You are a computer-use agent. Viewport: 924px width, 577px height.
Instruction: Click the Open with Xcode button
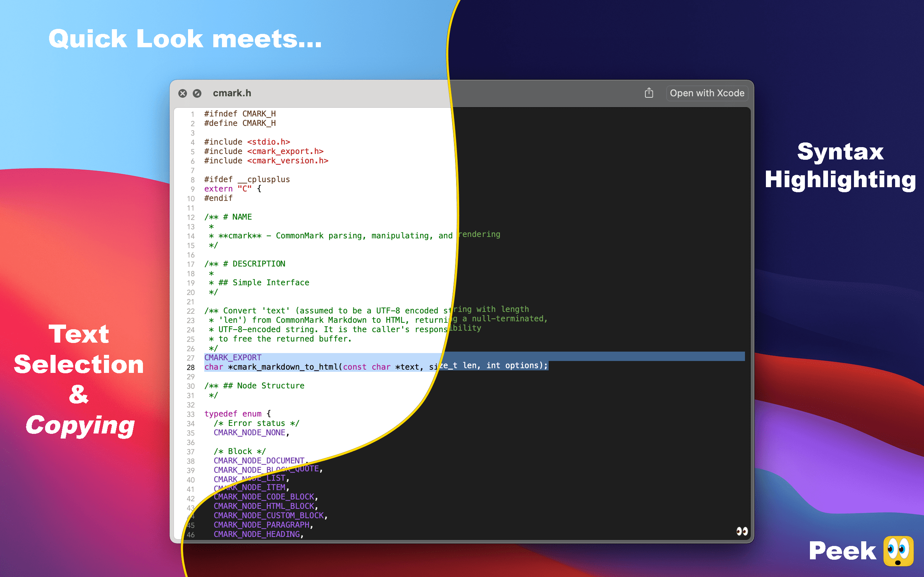coord(707,93)
